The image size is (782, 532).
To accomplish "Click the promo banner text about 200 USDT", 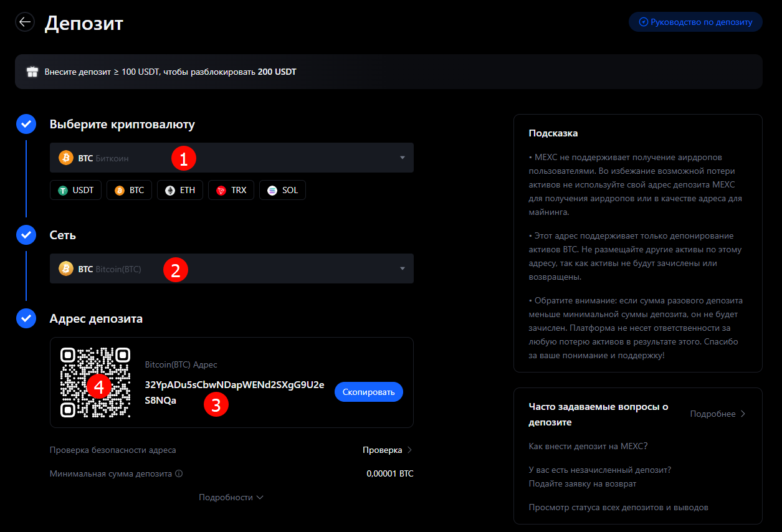I will [170, 72].
